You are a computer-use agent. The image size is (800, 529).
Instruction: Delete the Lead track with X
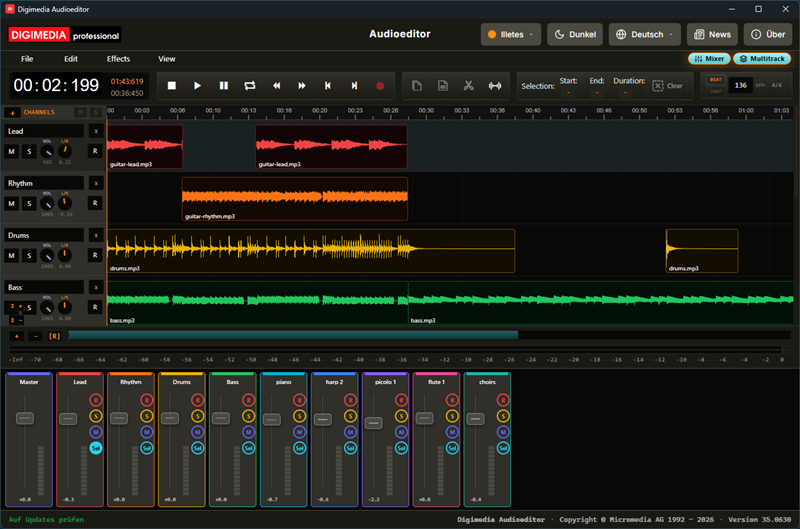pos(96,131)
